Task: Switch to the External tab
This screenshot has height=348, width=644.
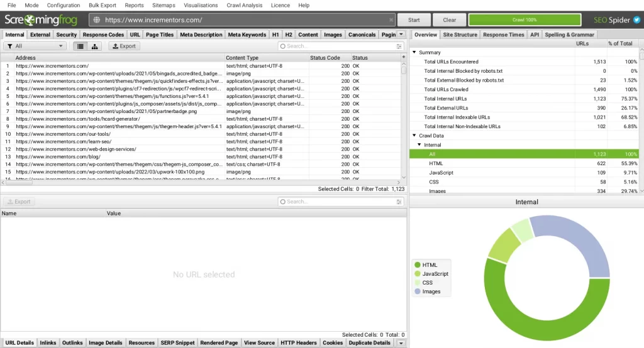Action: point(40,35)
